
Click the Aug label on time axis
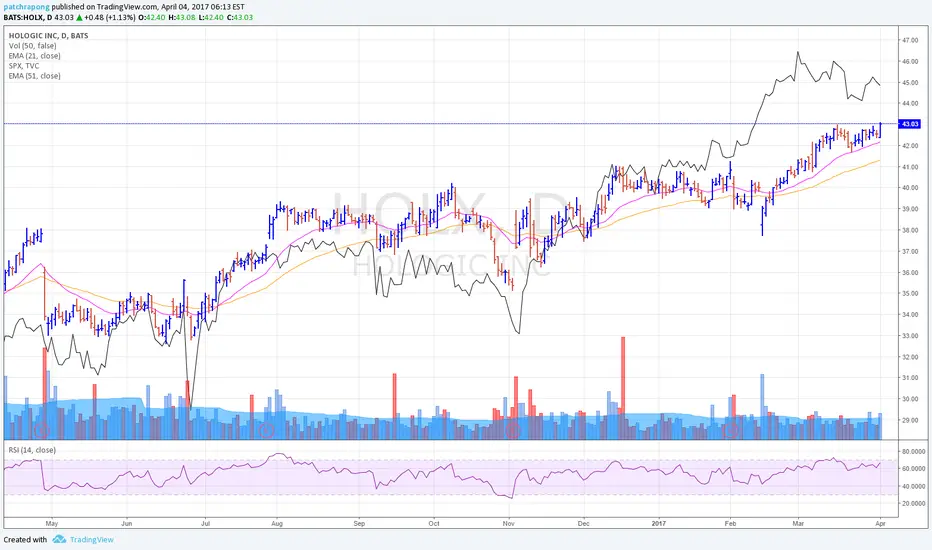[277, 524]
